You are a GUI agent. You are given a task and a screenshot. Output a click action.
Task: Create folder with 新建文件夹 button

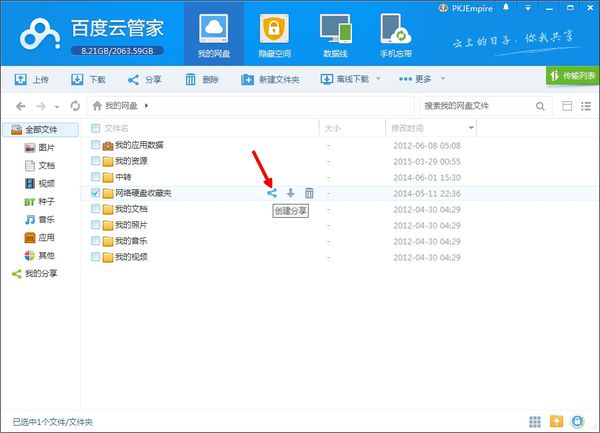(x=270, y=80)
